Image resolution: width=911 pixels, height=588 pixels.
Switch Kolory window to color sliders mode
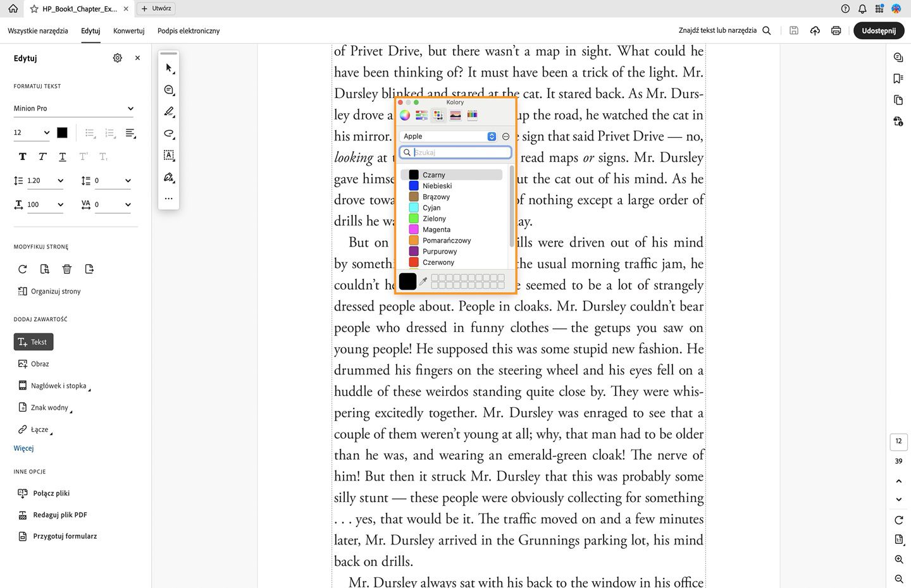421,115
